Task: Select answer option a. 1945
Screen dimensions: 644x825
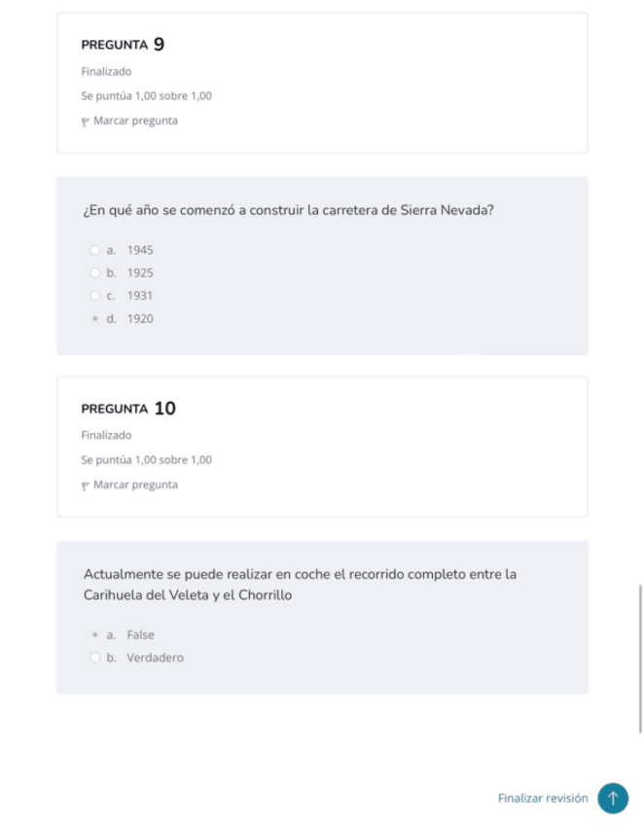Action: tap(95, 250)
